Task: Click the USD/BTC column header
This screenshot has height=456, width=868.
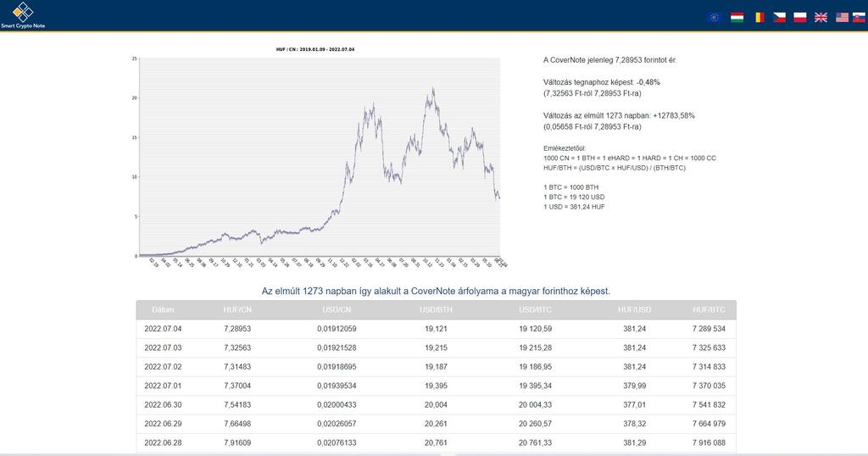Action: pyautogui.click(x=536, y=310)
